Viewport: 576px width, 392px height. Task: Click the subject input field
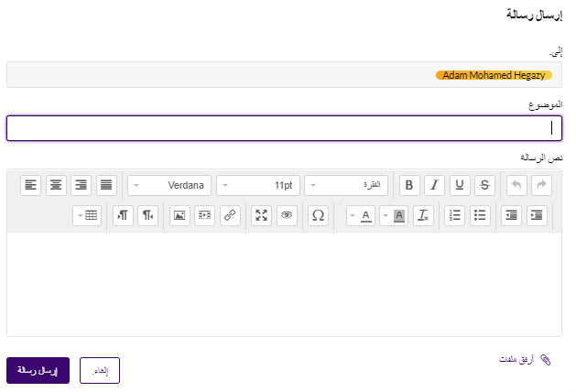click(x=284, y=128)
